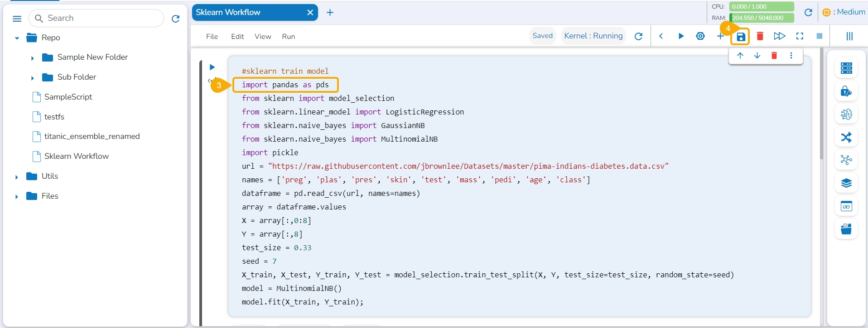
Task: Click the Save notebook icon
Action: click(740, 37)
